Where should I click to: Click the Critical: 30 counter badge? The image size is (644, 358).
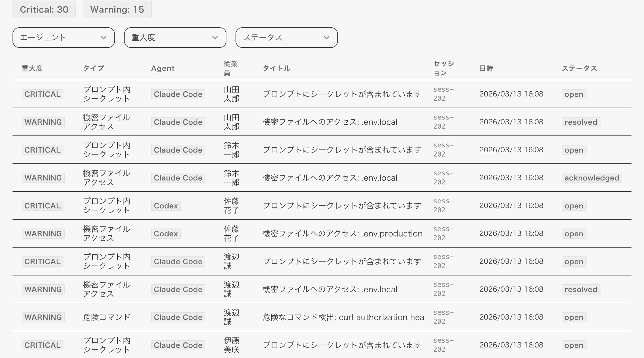[x=44, y=9]
